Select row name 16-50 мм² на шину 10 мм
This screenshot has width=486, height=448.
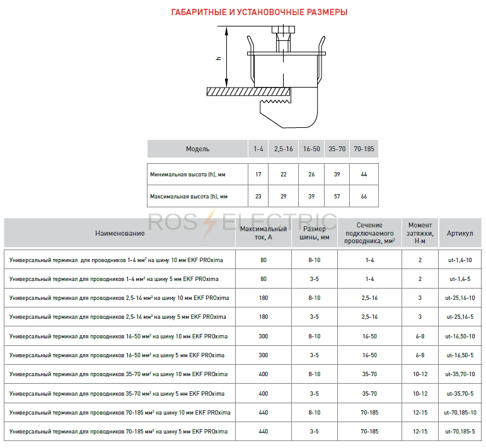(x=119, y=336)
